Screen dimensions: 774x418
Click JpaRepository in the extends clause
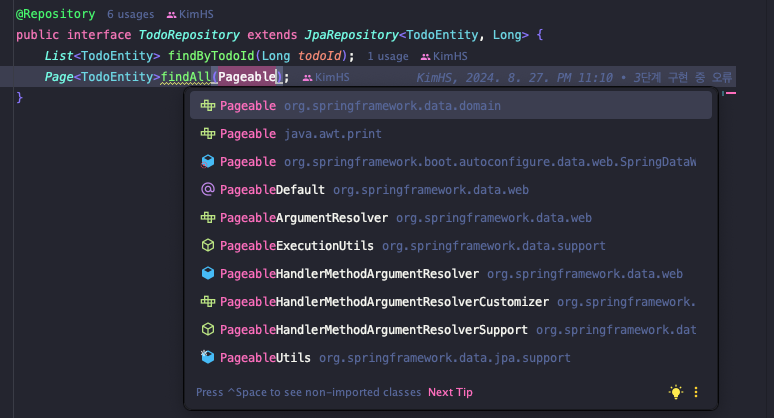[351, 35]
